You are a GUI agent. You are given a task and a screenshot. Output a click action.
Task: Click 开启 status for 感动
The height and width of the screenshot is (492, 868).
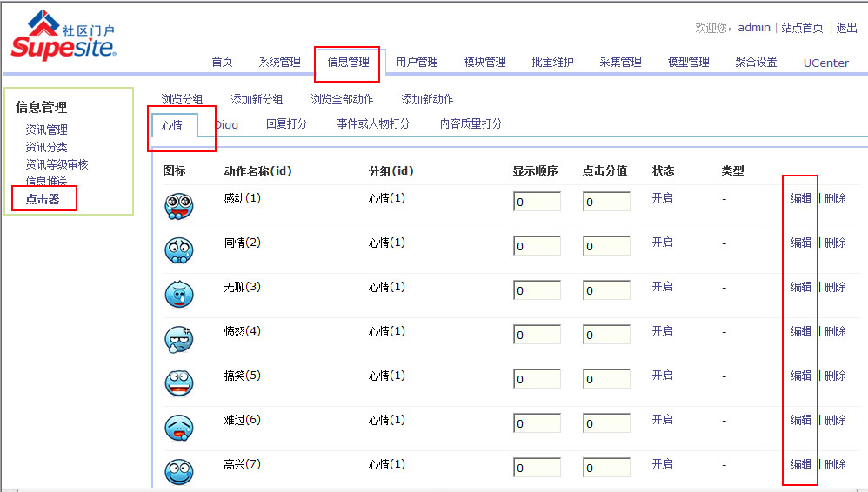point(663,197)
